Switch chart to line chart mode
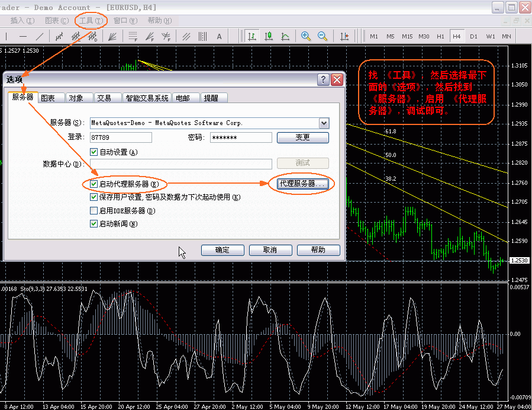The width and height of the screenshot is (532, 410). coord(285,36)
